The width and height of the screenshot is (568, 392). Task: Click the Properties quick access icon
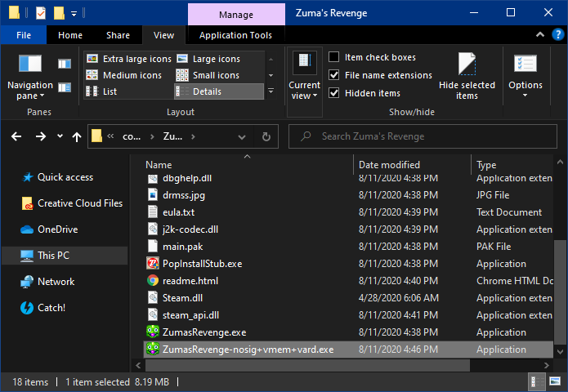[x=41, y=13]
